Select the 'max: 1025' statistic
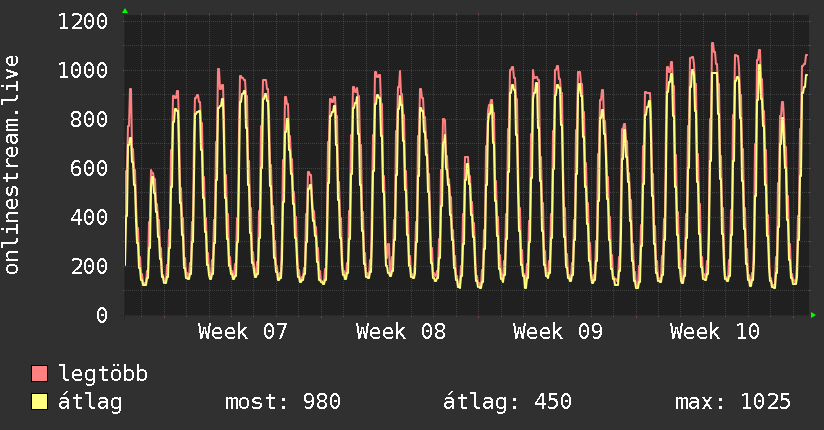 point(733,402)
